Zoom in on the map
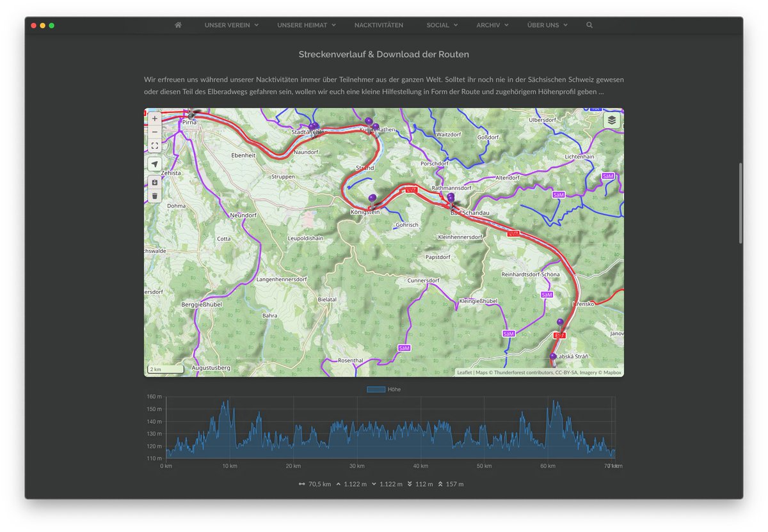The width and height of the screenshot is (768, 532). 155,118
